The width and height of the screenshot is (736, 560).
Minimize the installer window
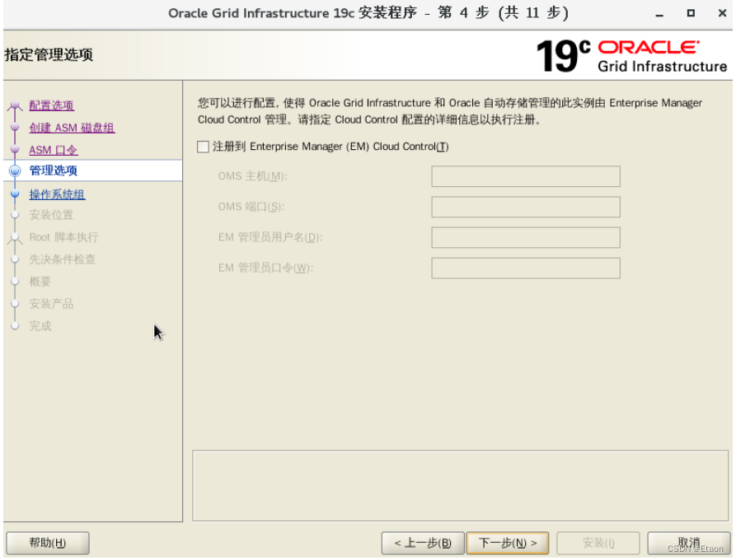pos(659,14)
